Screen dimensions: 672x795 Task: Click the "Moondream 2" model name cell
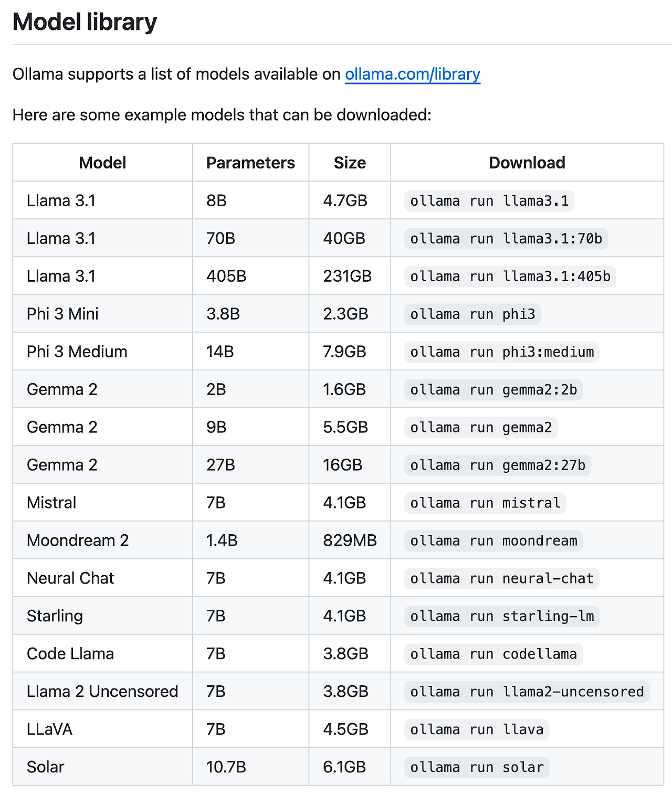coord(78,540)
